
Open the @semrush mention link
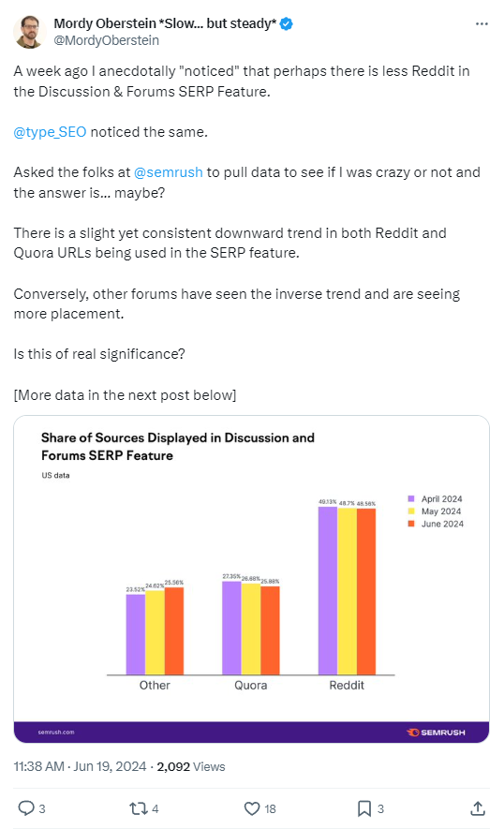(169, 172)
